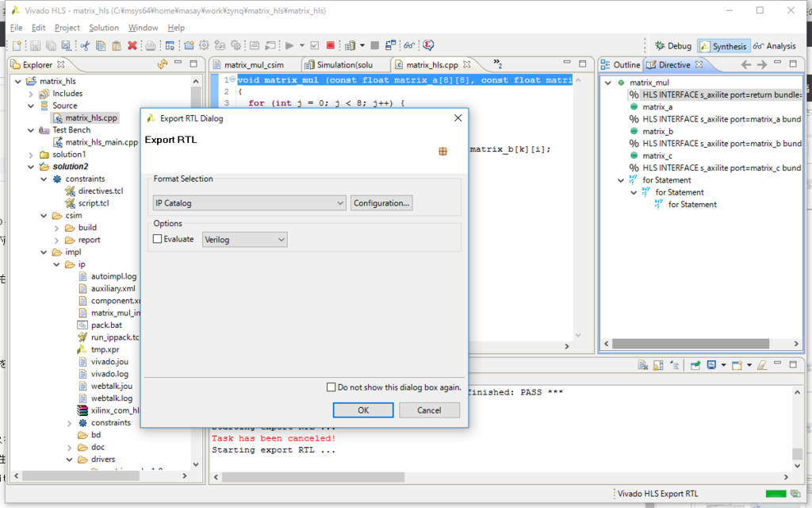The width and height of the screenshot is (812, 508).
Task: Click the Clear Console icon
Action: (643, 365)
